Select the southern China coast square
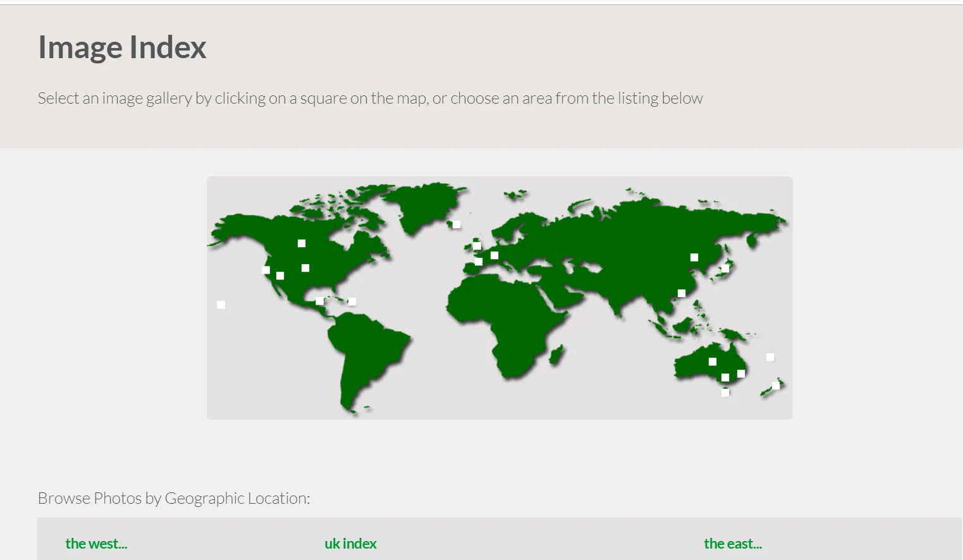The height and width of the screenshot is (560, 963). [682, 293]
